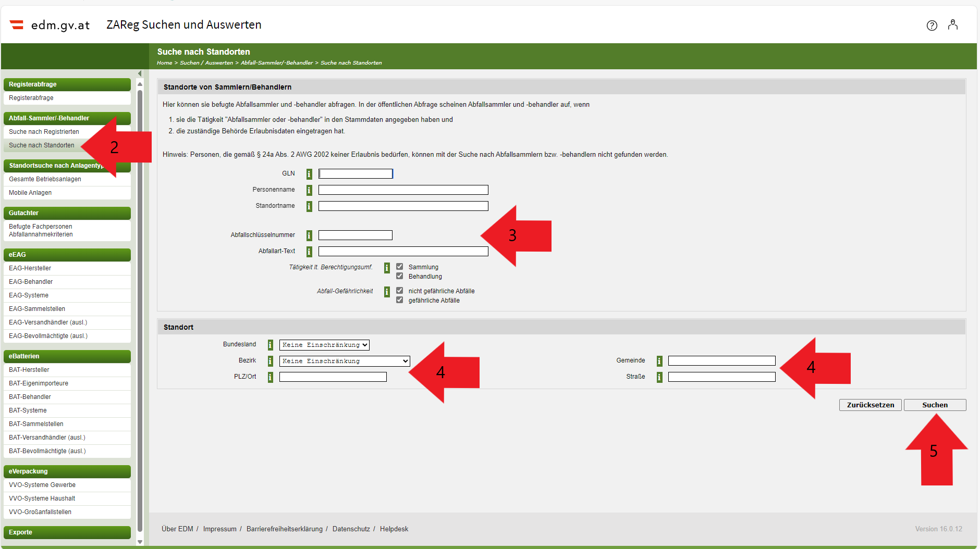This screenshot has width=980, height=549.
Task: Uncheck nicht gefährliche Abfälle
Action: click(400, 291)
